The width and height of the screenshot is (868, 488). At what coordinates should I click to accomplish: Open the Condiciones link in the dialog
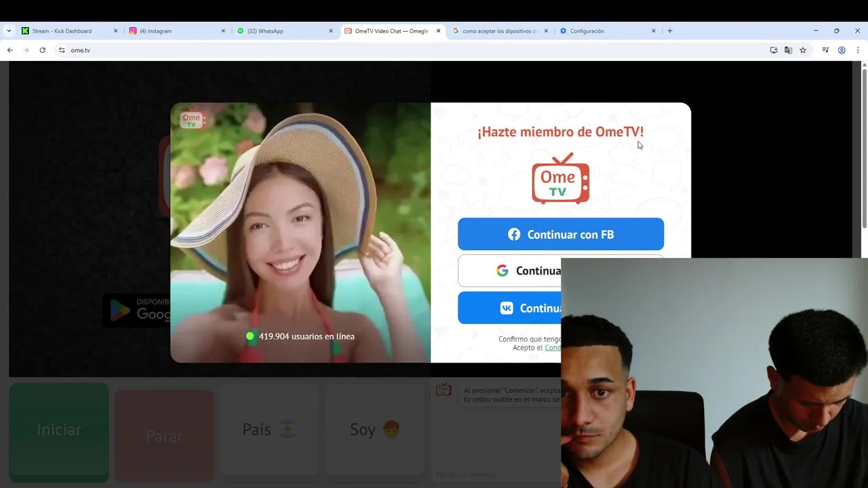click(x=553, y=348)
